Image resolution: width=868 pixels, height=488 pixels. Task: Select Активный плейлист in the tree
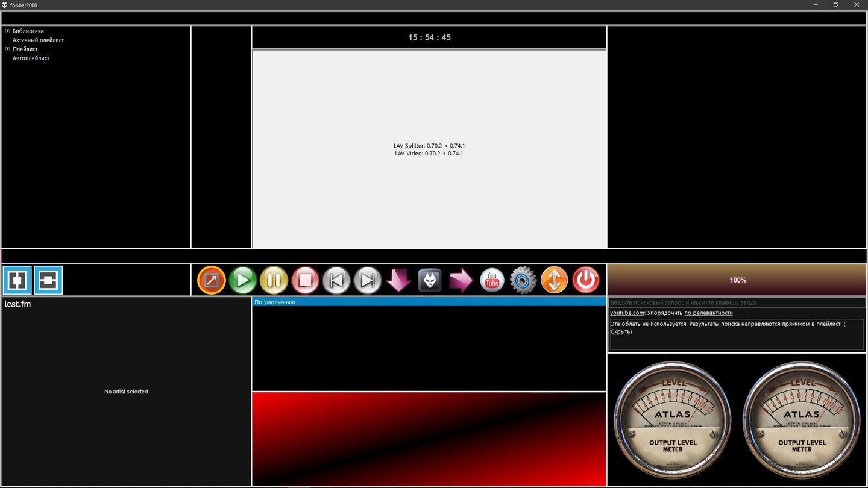click(x=38, y=40)
